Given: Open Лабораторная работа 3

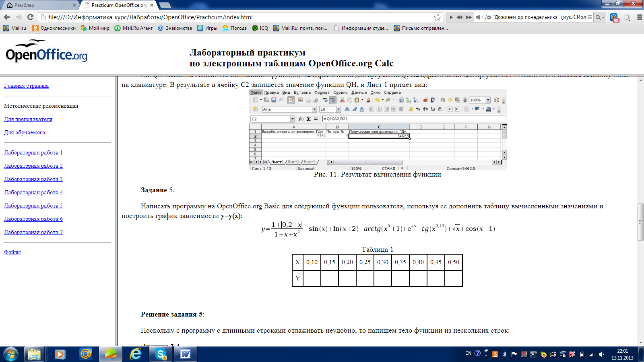Looking at the screenshot, I should [x=33, y=179].
